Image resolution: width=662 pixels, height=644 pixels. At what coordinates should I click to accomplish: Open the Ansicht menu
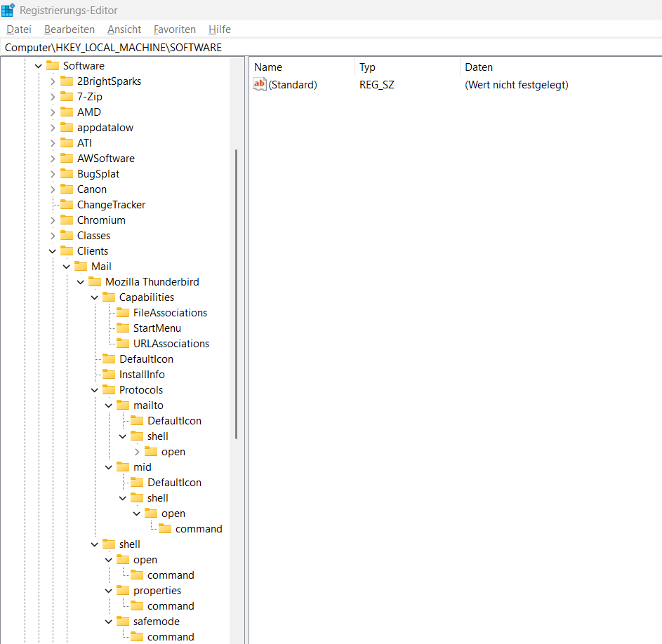point(124,29)
